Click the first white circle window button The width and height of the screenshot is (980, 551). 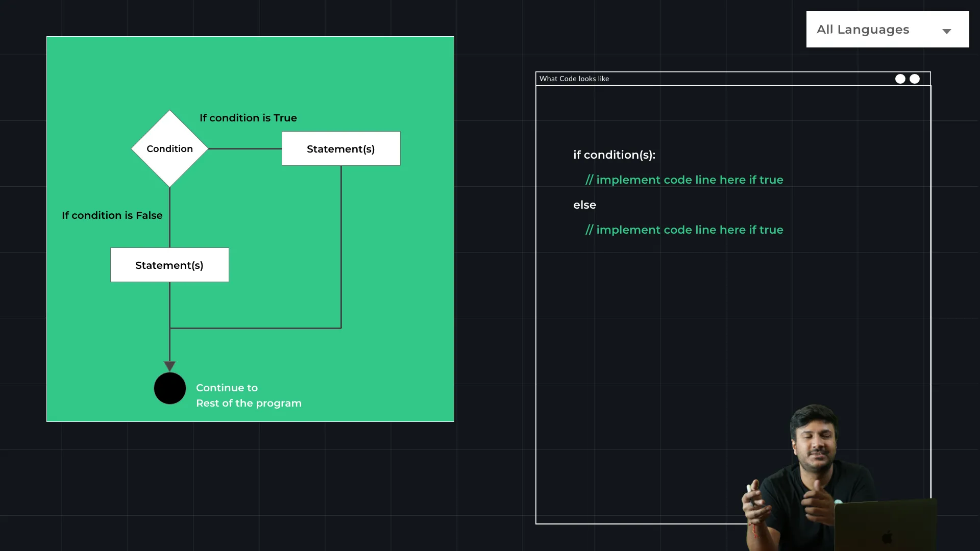pos(900,79)
